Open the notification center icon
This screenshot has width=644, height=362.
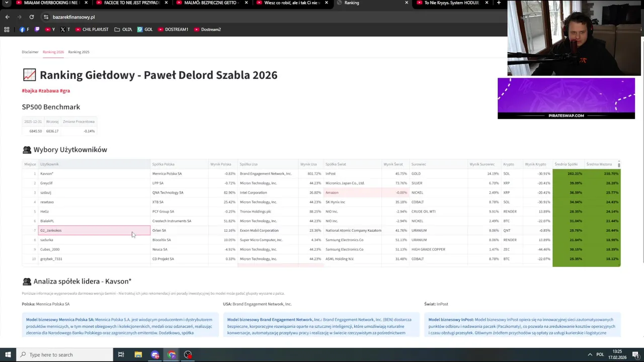636,354
